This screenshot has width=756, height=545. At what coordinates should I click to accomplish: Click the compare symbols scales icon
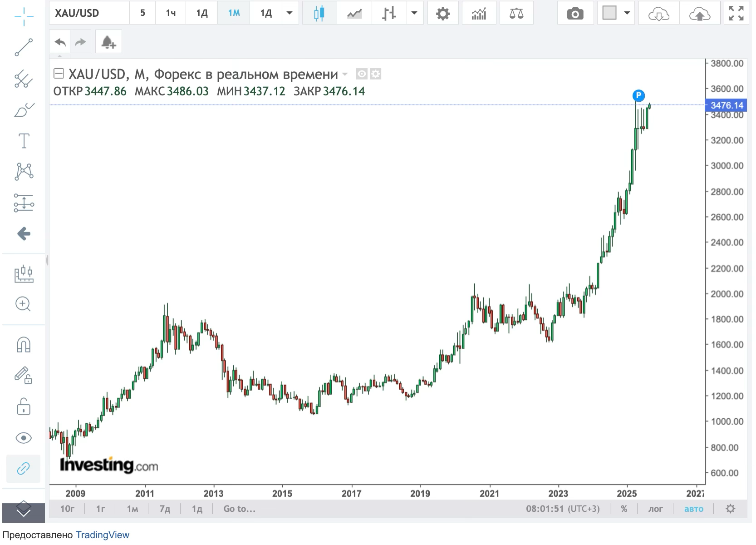coord(516,14)
